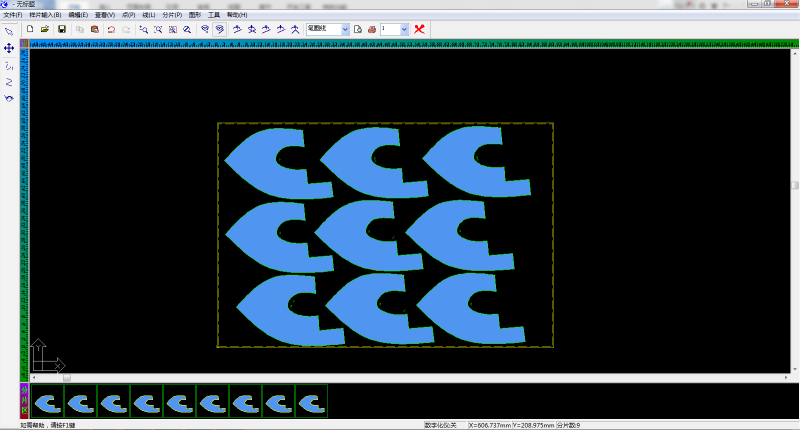Open the 帮助(H) menu
The height and width of the screenshot is (430, 800).
point(236,15)
